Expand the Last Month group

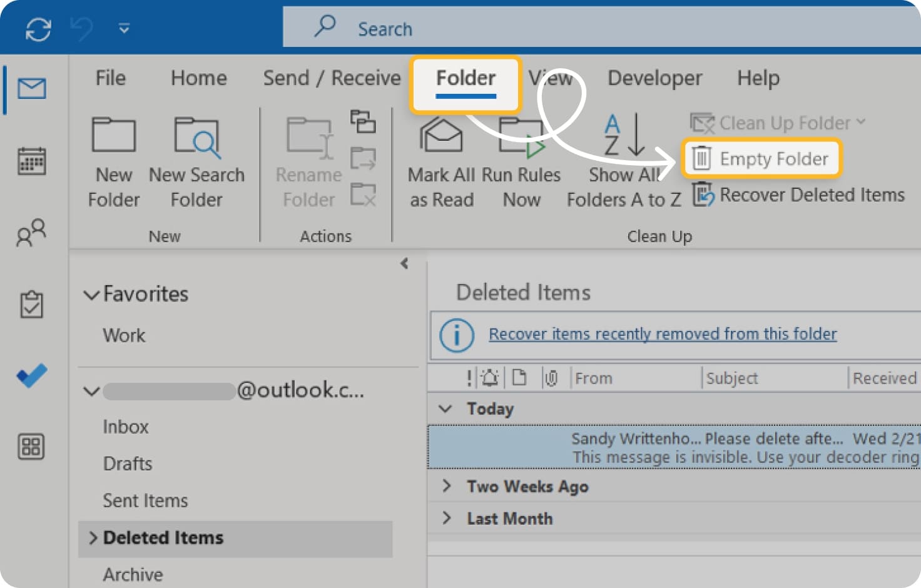click(x=447, y=518)
